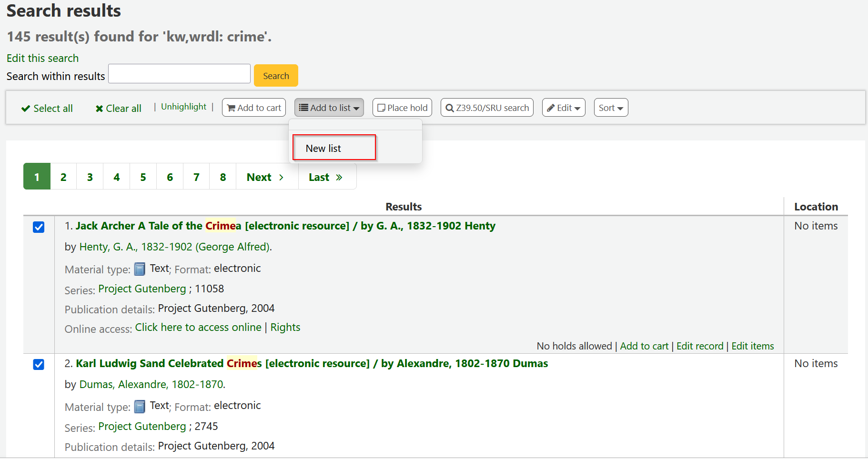Expand the Edit dropdown menu
Image resolution: width=868 pixels, height=459 pixels.
[564, 108]
